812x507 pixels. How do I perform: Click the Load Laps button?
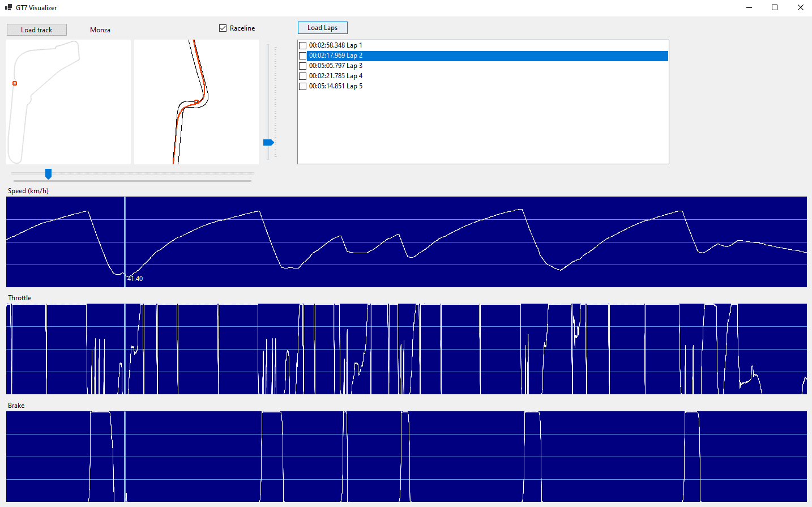[x=323, y=28]
